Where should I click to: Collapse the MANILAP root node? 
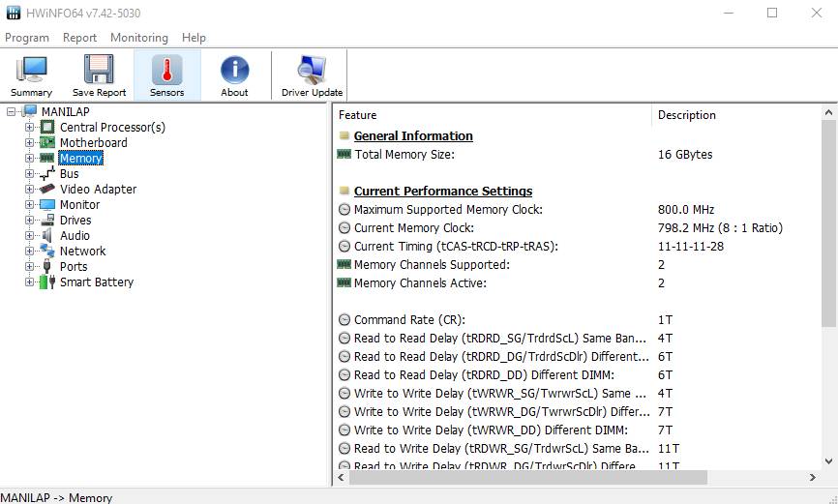click(x=11, y=111)
